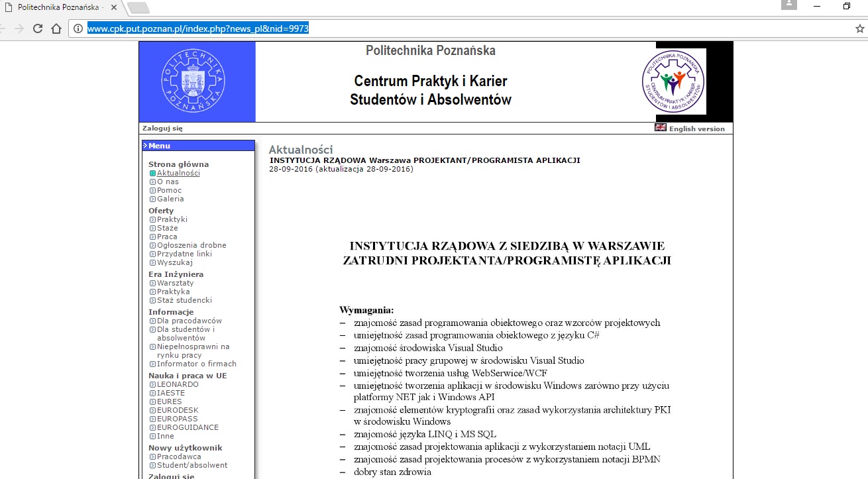
Task: Bookmark this page with the star icon
Action: pyautogui.click(x=859, y=28)
